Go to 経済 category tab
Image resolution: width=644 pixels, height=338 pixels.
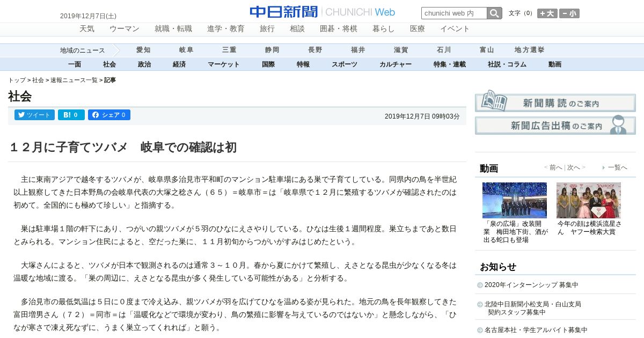point(179,64)
